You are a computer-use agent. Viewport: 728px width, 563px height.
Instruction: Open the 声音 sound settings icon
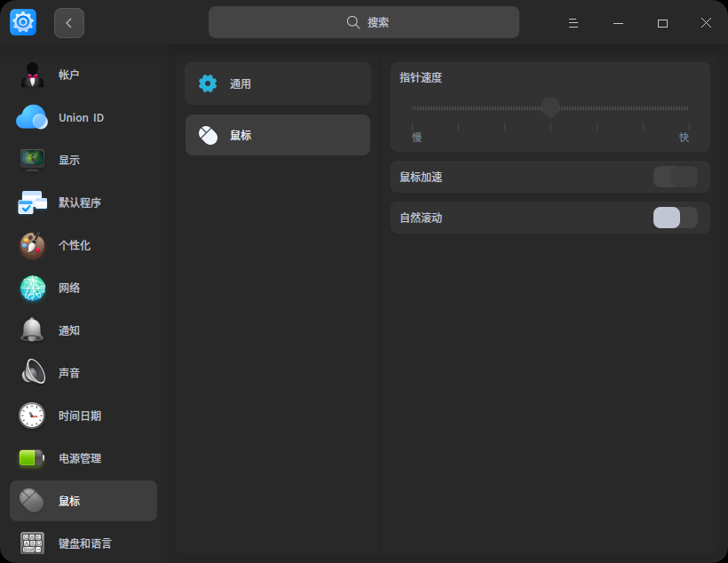point(32,373)
